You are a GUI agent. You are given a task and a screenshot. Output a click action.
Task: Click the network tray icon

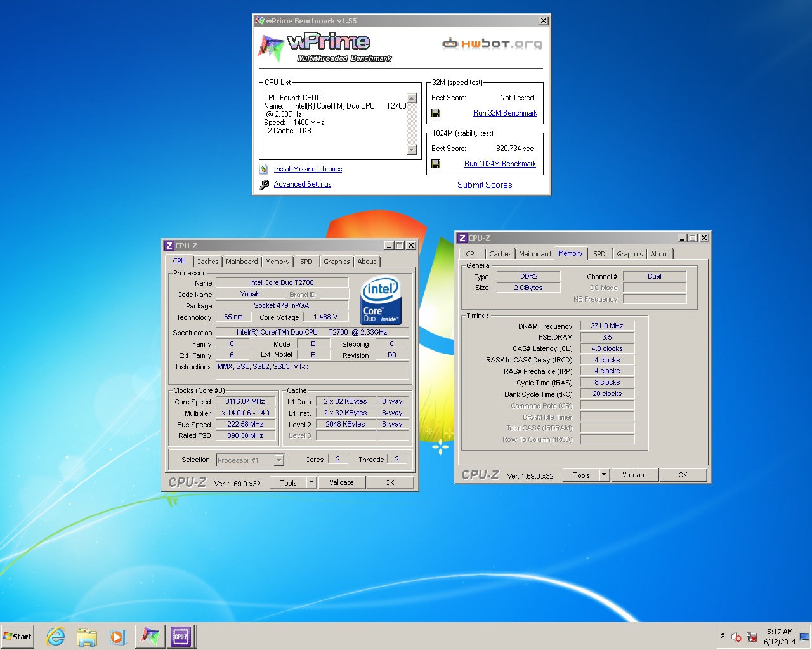(x=752, y=637)
